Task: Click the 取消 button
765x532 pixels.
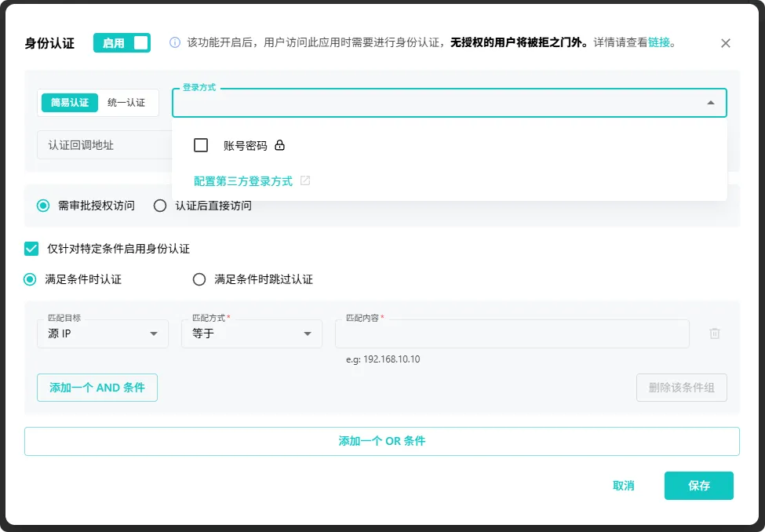Action: (x=624, y=486)
